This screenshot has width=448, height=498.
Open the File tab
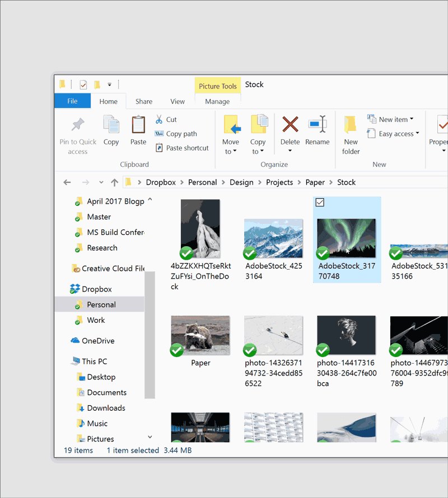(72, 101)
